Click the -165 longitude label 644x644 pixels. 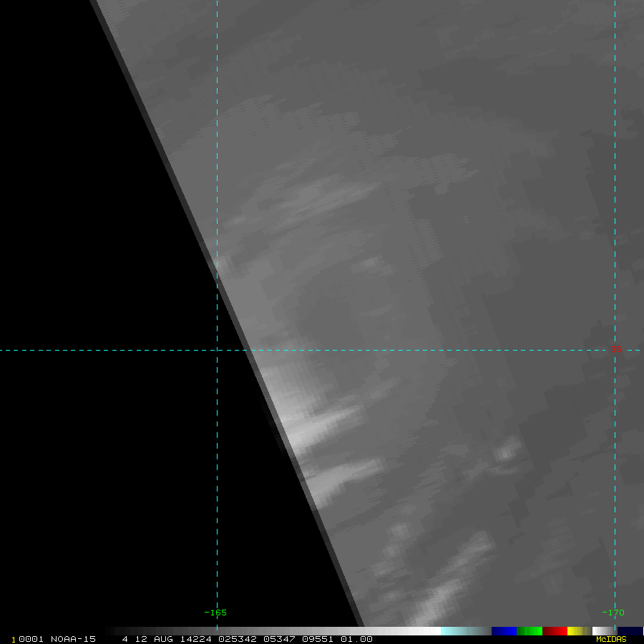coord(215,613)
